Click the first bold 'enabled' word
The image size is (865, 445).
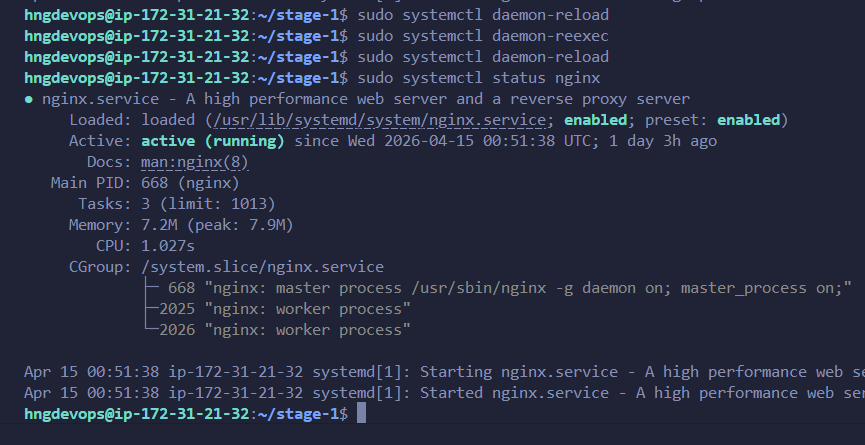[595, 120]
